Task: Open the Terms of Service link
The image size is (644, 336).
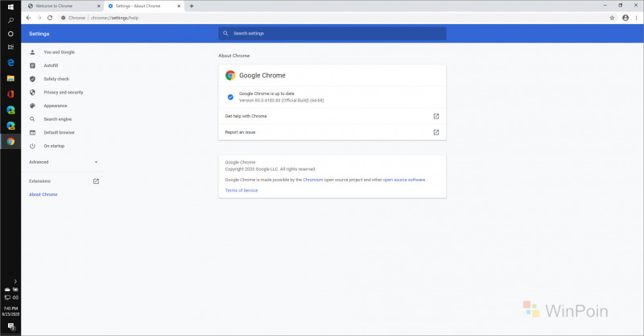Action: 242,190
